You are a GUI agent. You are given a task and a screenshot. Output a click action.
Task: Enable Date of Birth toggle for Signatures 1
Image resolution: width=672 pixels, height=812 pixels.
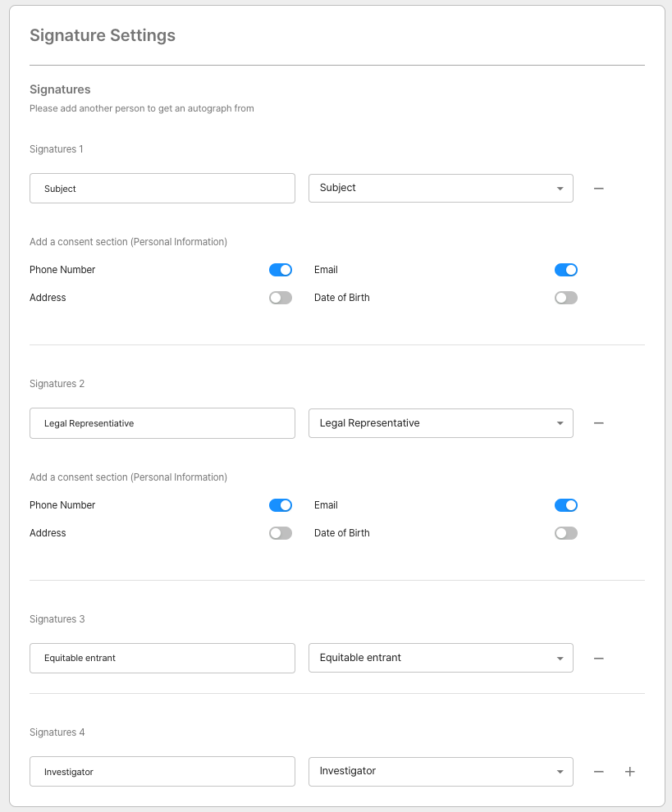point(566,298)
